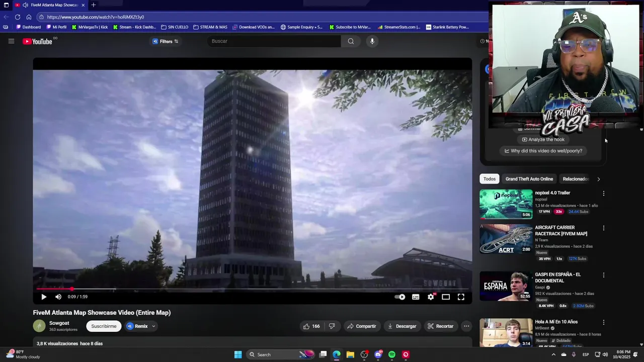Like the video

(311, 326)
